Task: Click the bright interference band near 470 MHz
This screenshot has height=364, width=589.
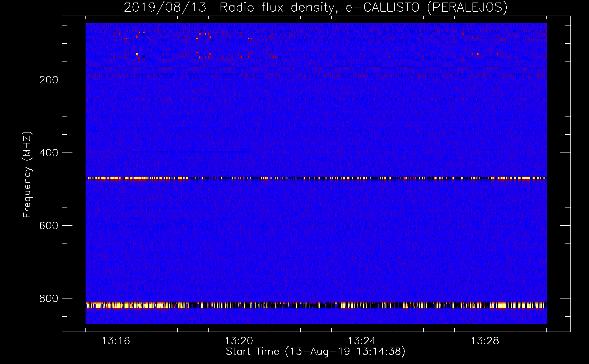Action: click(x=316, y=178)
